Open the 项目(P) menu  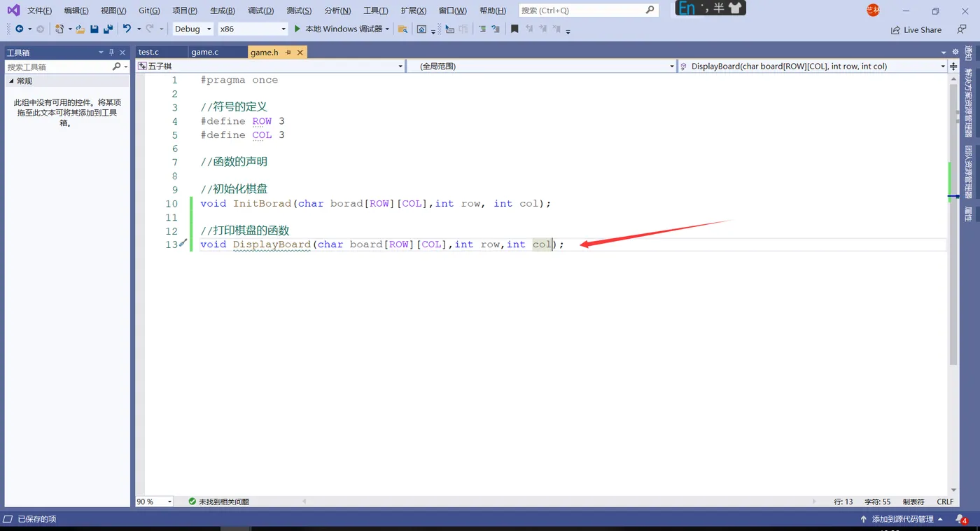pos(185,11)
